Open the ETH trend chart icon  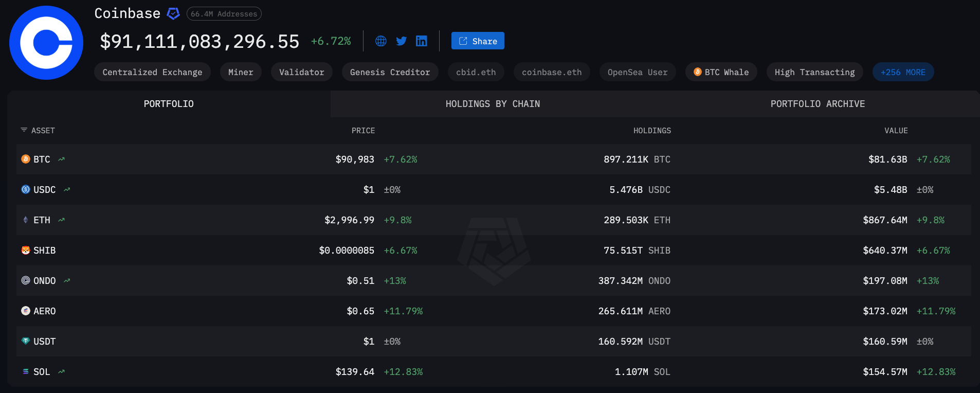[x=62, y=220]
